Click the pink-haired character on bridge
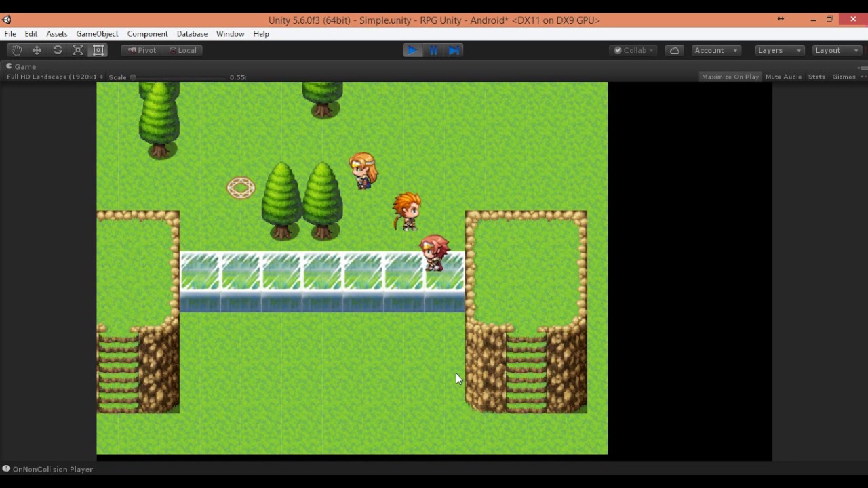 pos(433,253)
